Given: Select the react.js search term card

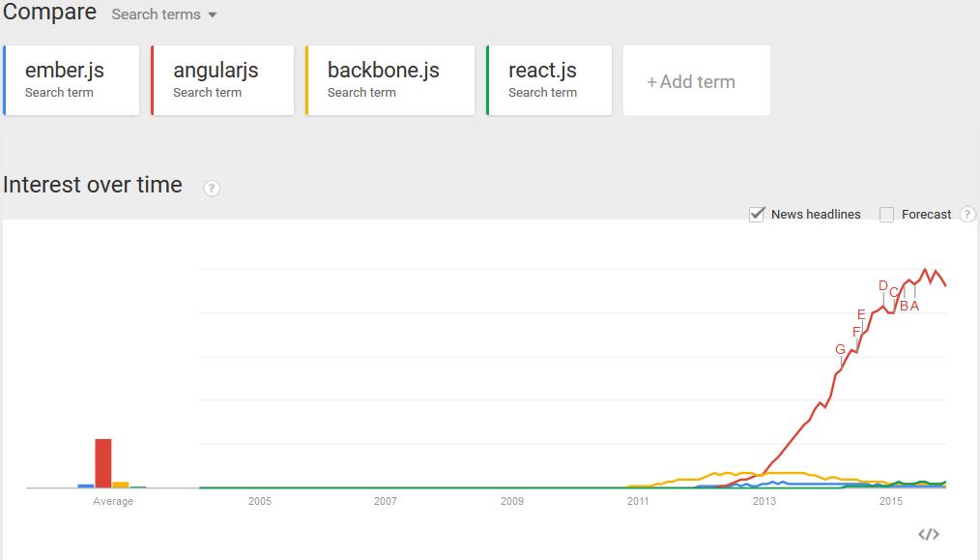Looking at the screenshot, I should pyautogui.click(x=549, y=80).
